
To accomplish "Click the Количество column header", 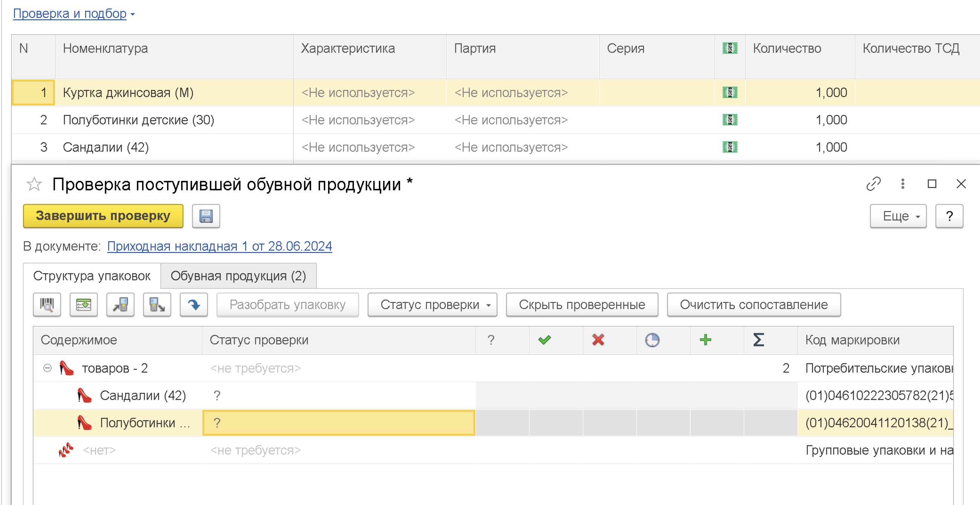I will point(800,57).
